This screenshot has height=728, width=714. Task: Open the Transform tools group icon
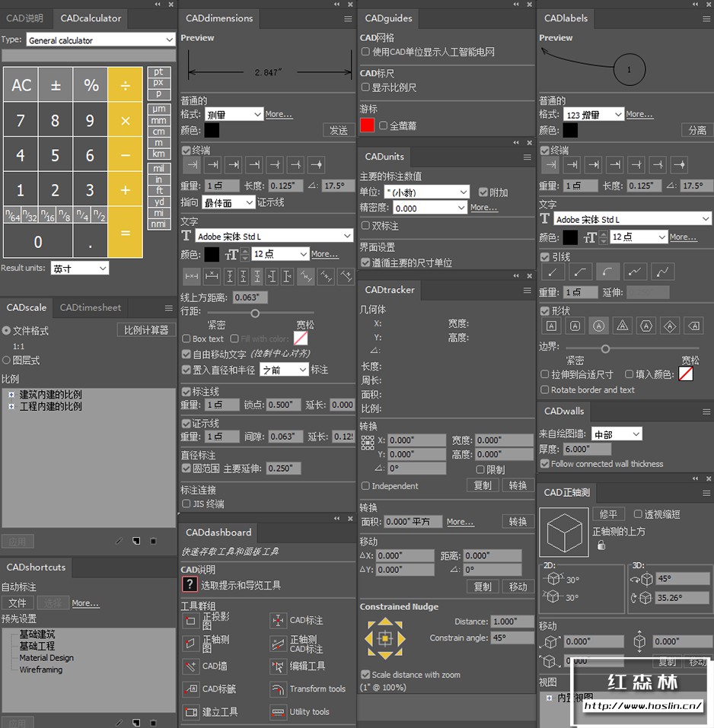click(278, 689)
